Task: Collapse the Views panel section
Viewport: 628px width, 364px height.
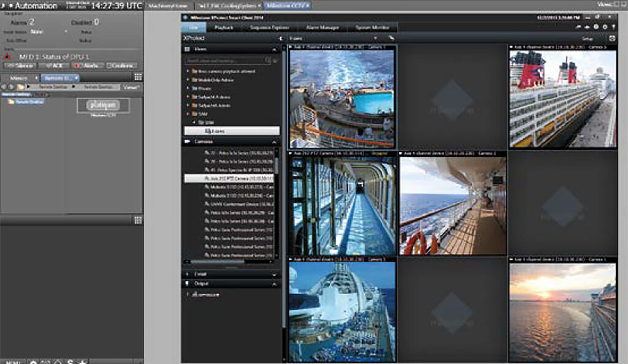Action: pos(274,49)
